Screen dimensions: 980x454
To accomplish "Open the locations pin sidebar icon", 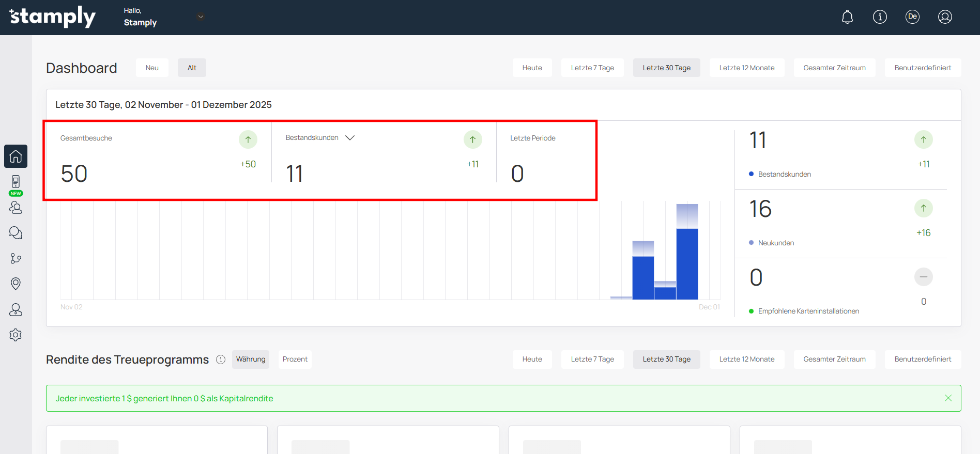I will (x=16, y=284).
